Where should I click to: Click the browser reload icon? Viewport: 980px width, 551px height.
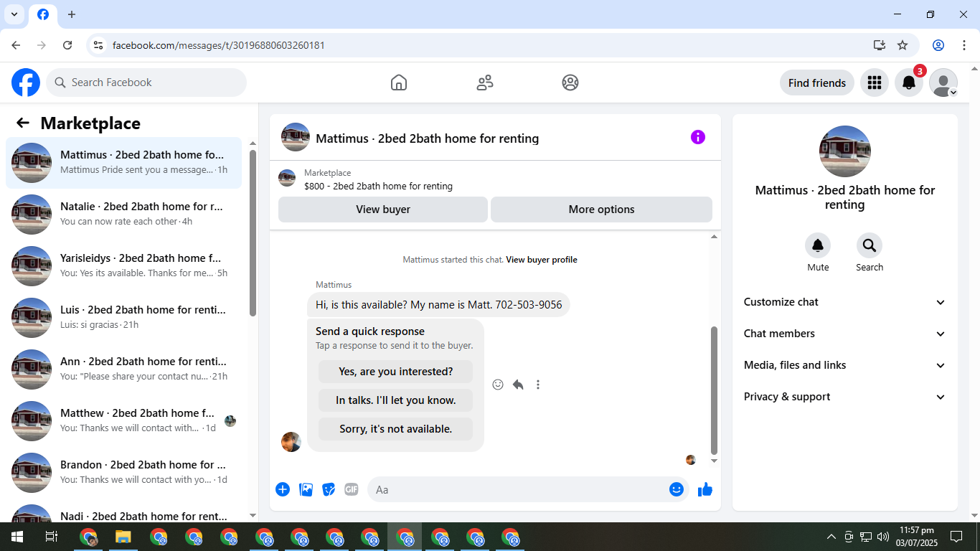[x=67, y=45]
